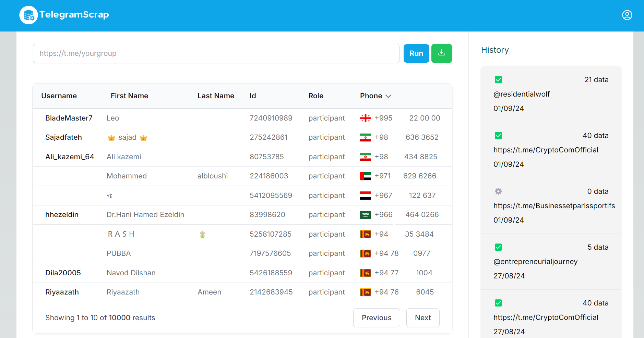The width and height of the screenshot is (644, 338).
Task: Sort by the Last Name column header
Action: [x=216, y=96]
